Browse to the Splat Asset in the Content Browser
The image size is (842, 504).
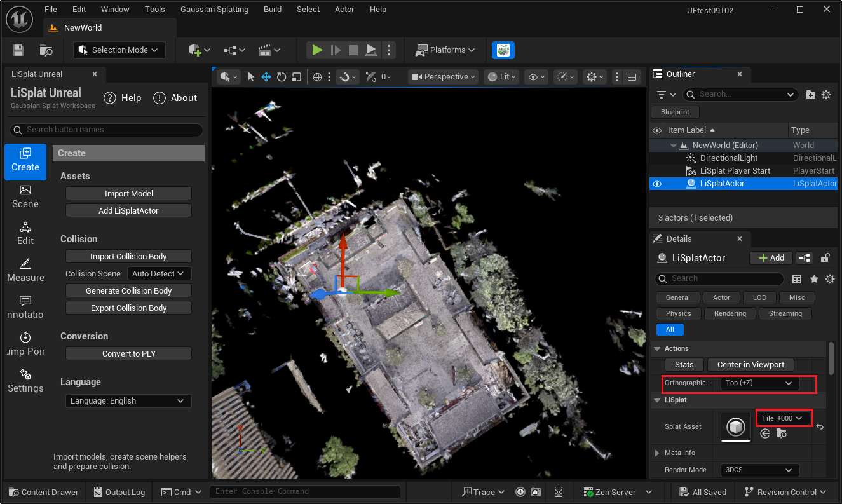[782, 433]
